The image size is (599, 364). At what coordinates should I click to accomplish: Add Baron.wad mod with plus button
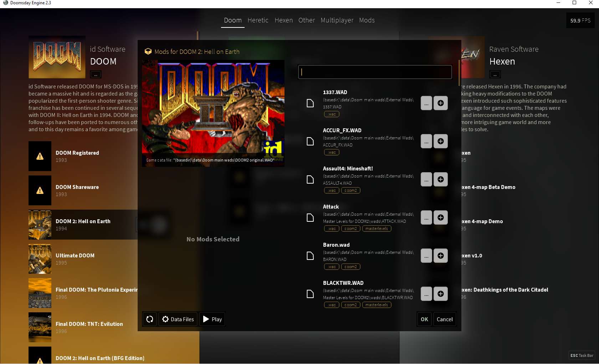[x=441, y=256]
